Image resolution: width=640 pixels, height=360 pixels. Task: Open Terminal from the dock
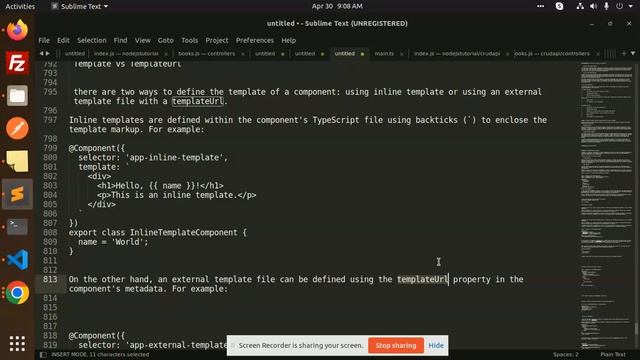[x=17, y=227]
